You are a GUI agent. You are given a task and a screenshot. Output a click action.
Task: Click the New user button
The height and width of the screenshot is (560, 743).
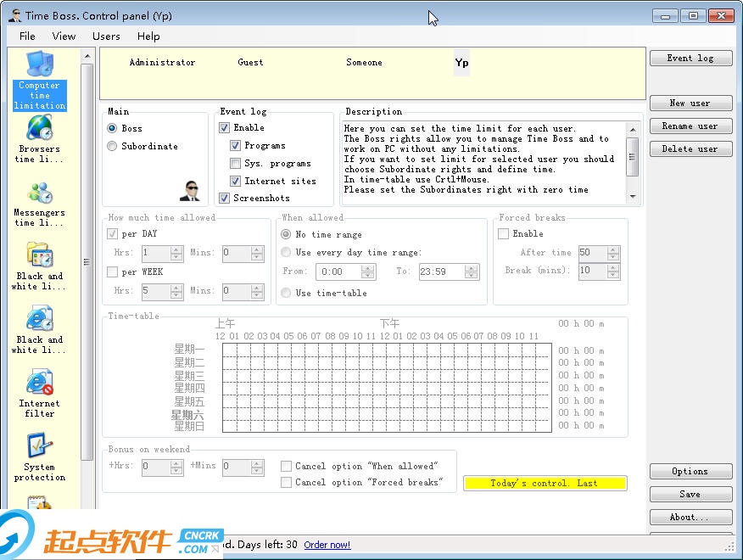[x=690, y=104]
